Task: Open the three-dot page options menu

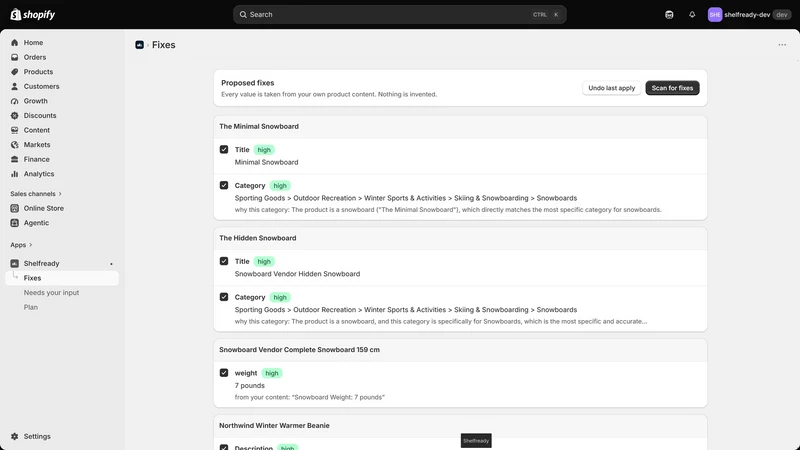Action: [x=782, y=45]
